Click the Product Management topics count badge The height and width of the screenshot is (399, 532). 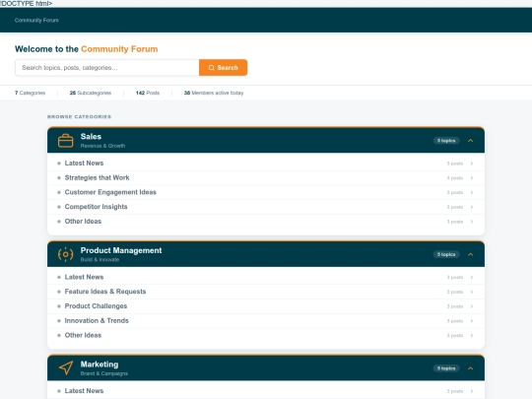[x=446, y=254]
